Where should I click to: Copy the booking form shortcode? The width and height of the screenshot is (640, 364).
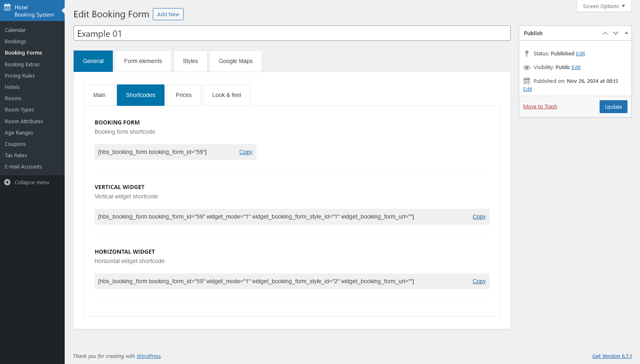point(246,152)
